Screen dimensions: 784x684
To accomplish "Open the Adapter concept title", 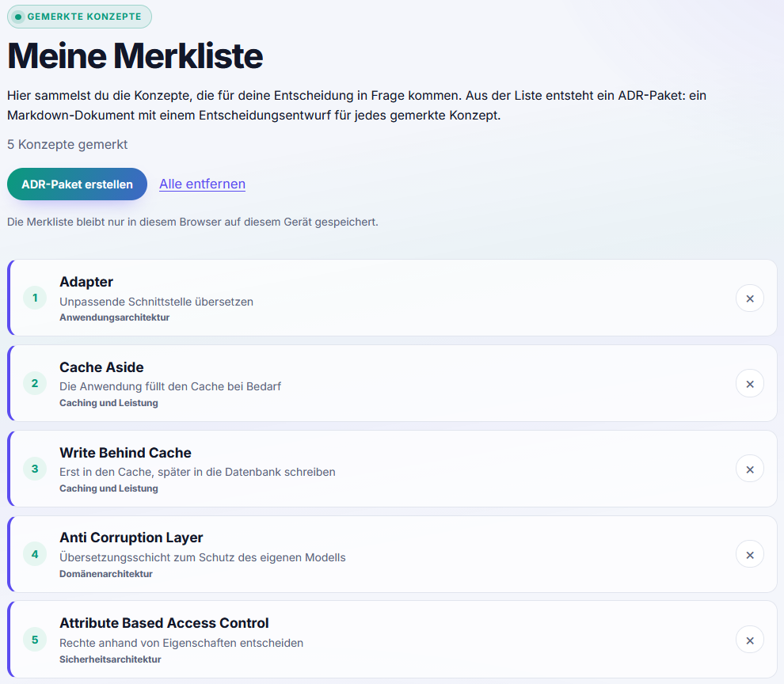I will [86, 282].
